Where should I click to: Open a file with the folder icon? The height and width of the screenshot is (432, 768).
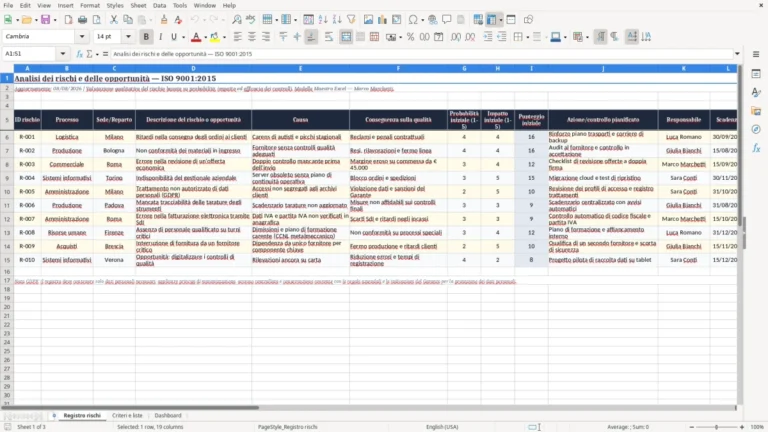[x=26, y=20]
